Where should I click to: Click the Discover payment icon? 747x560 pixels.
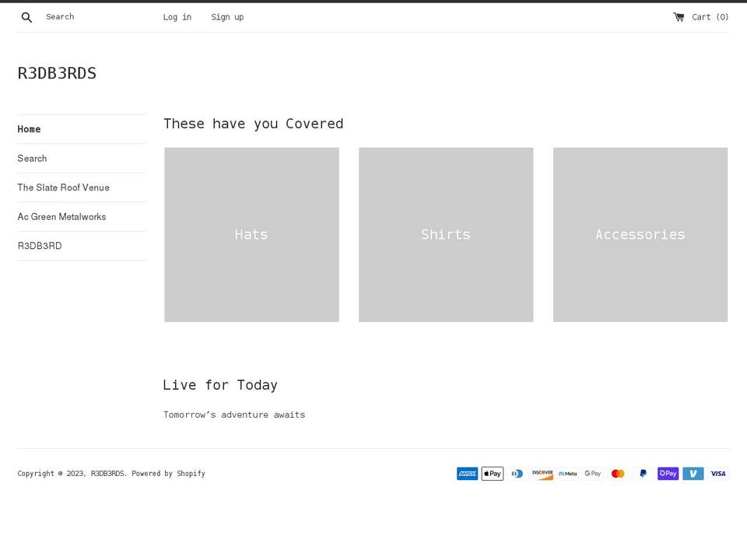click(542, 474)
